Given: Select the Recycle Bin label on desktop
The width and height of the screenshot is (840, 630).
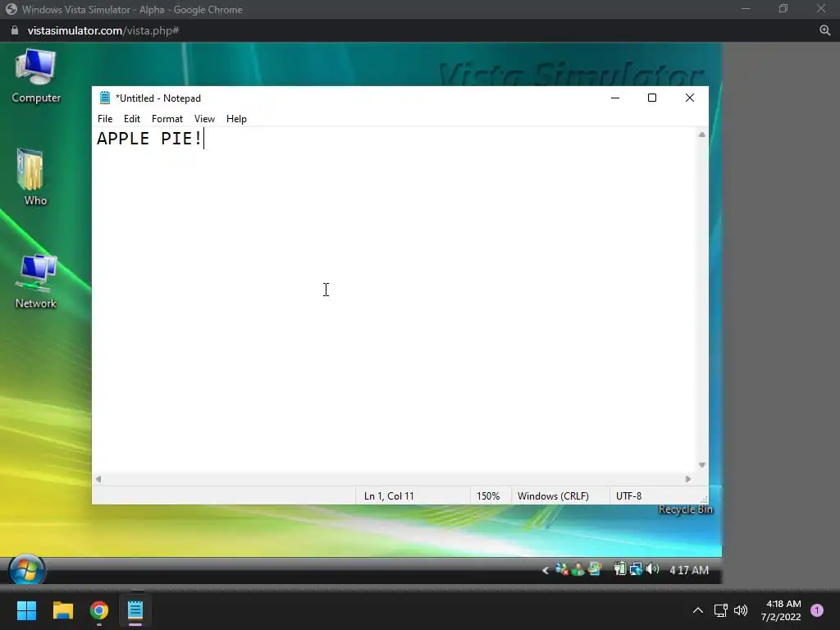Looking at the screenshot, I should click(686, 509).
